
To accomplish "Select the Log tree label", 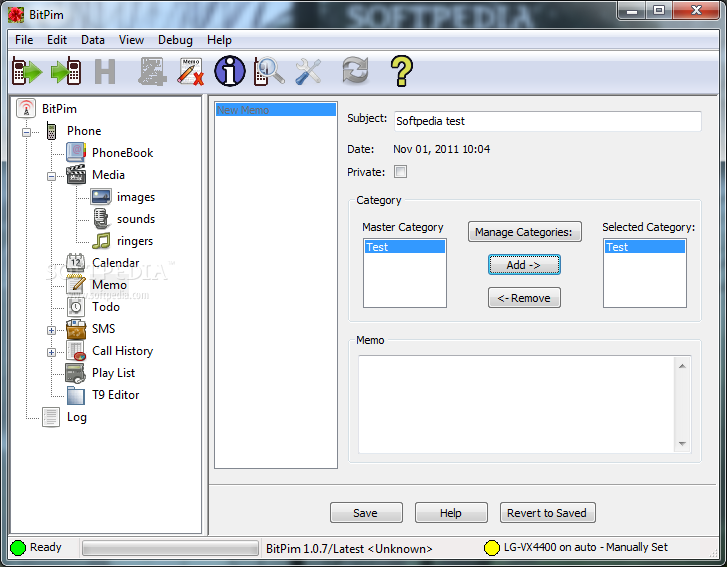I will pos(77,417).
